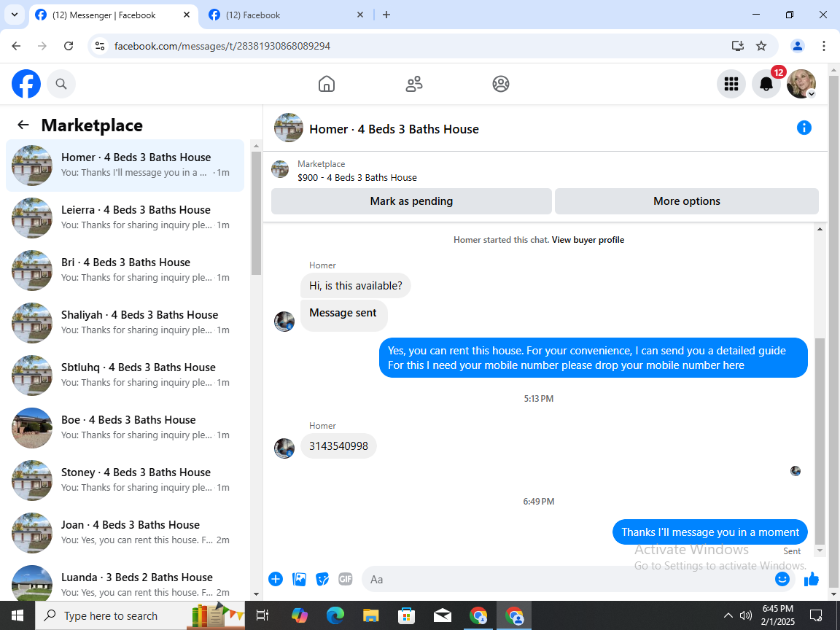The width and height of the screenshot is (840, 630).
Task: Open Chrome three-dot menu
Action: point(824,46)
